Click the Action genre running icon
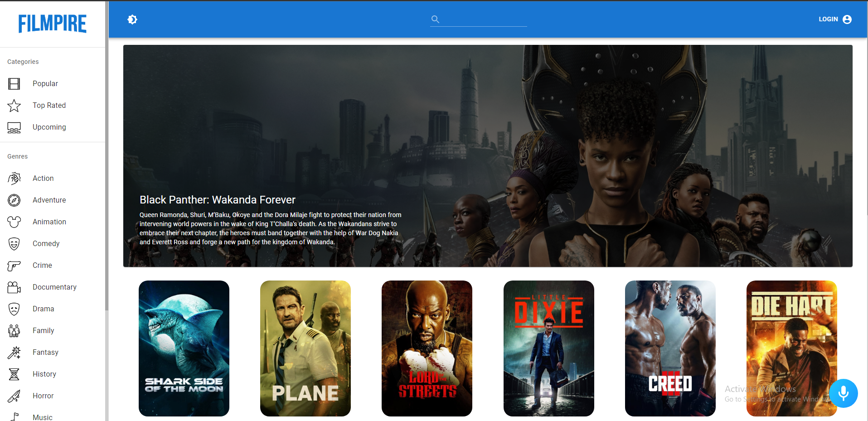Image resolution: width=868 pixels, height=421 pixels. (x=14, y=178)
